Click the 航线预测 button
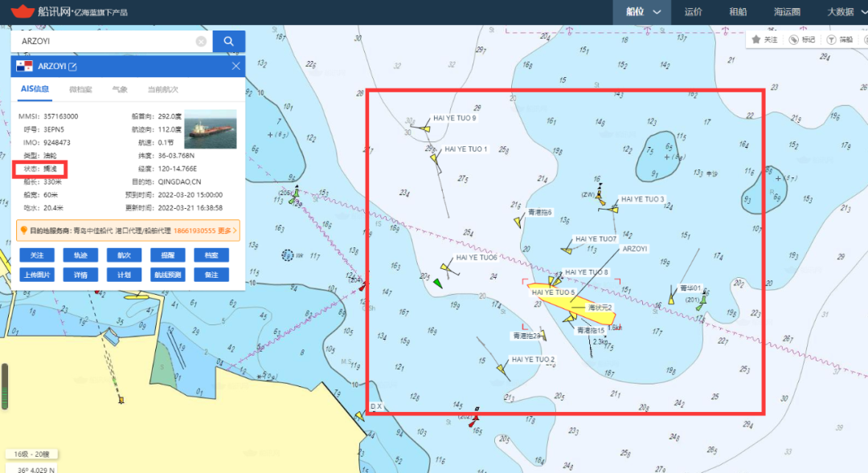Image resolution: width=868 pixels, height=473 pixels. (168, 275)
